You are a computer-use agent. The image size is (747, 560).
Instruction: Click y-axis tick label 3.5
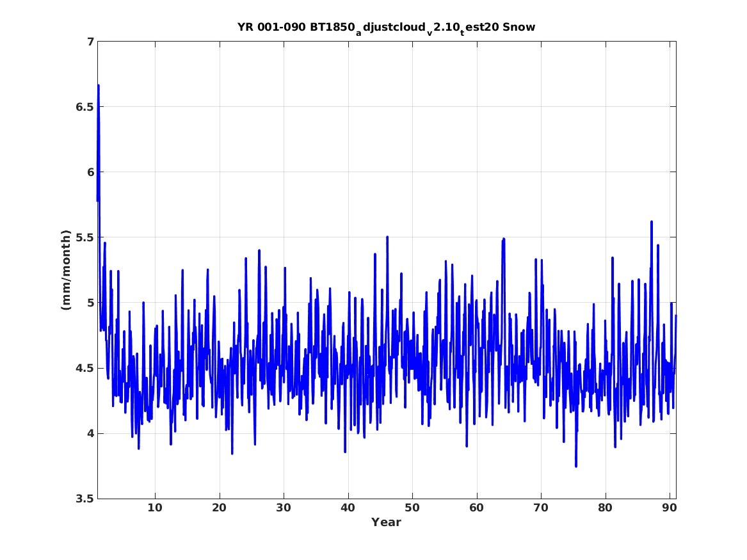pyautogui.click(x=85, y=499)
